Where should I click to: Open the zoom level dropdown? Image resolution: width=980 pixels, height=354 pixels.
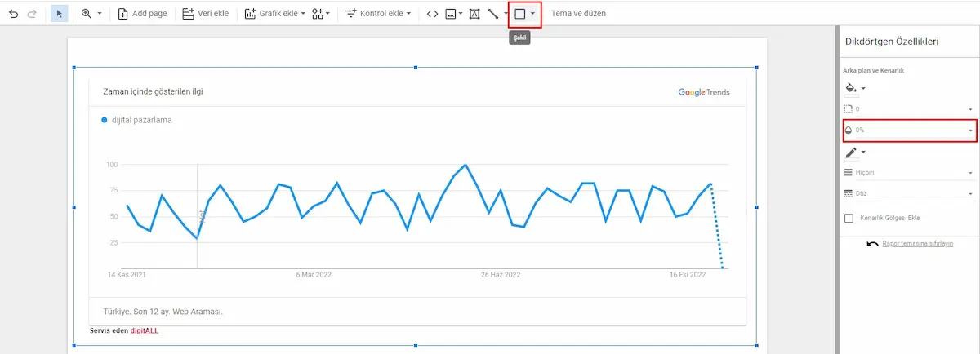91,14
